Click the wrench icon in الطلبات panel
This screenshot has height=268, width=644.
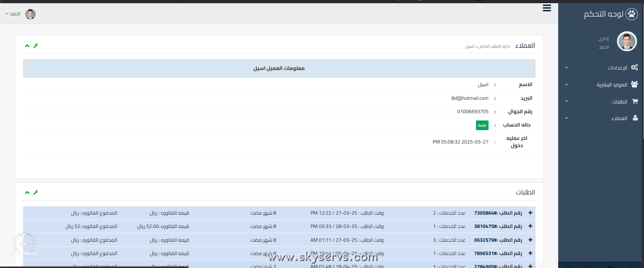point(36,192)
